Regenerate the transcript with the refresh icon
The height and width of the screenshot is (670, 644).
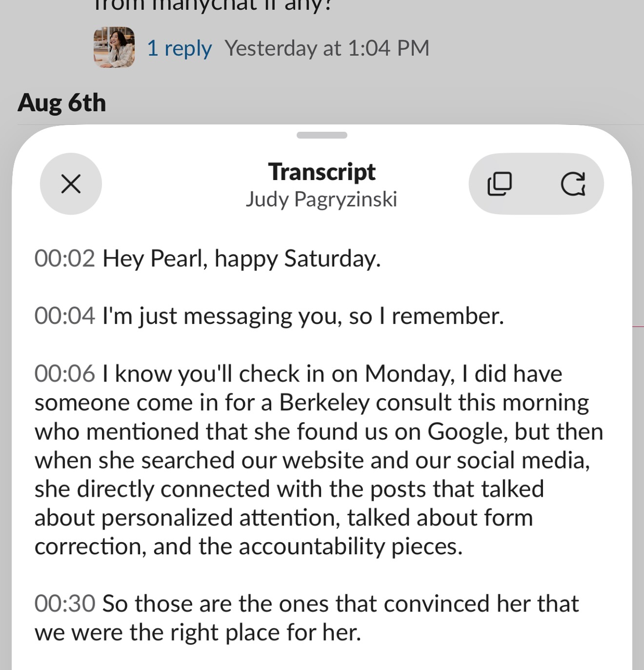pos(573,184)
